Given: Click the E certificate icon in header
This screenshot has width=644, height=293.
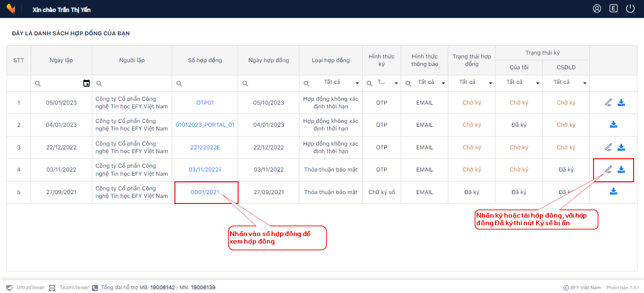Looking at the screenshot, I should 613,8.
